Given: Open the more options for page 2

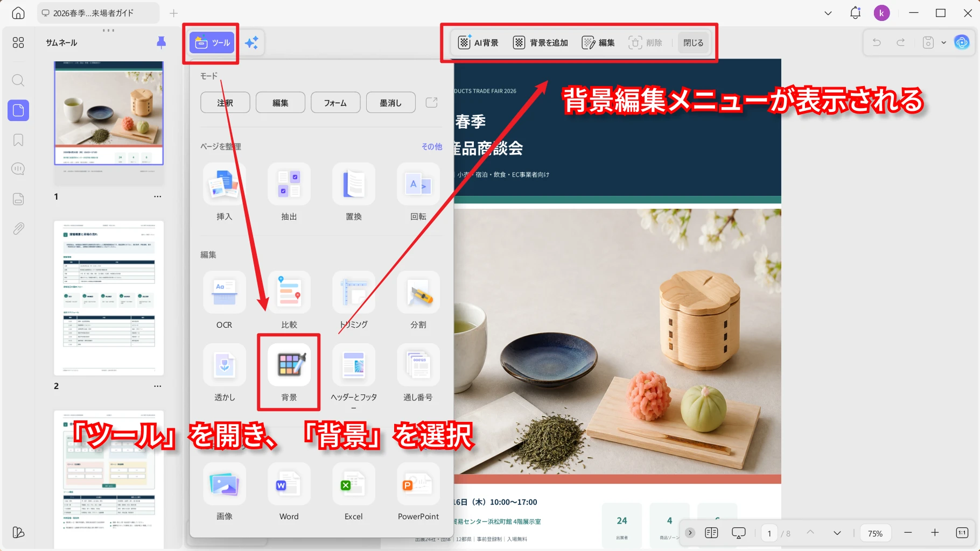Looking at the screenshot, I should point(157,386).
